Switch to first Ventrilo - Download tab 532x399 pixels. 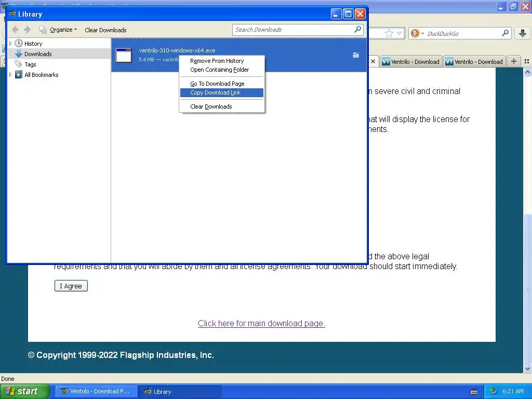(x=411, y=61)
